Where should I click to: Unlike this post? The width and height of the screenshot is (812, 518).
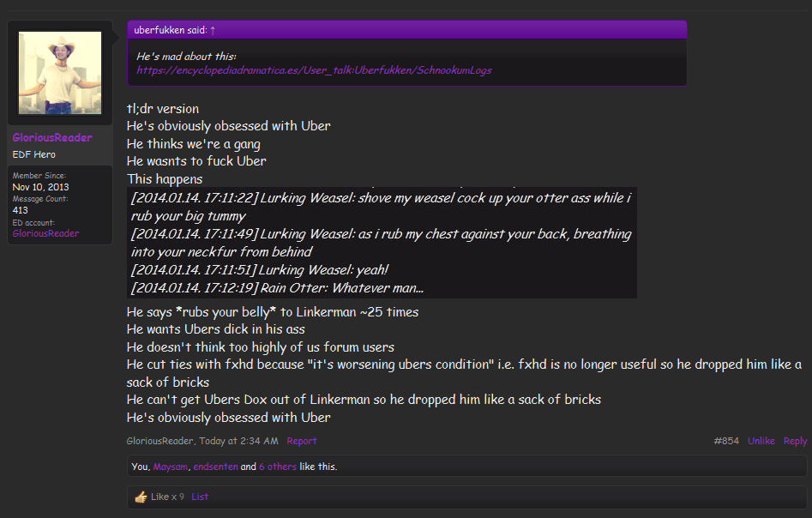(x=761, y=441)
